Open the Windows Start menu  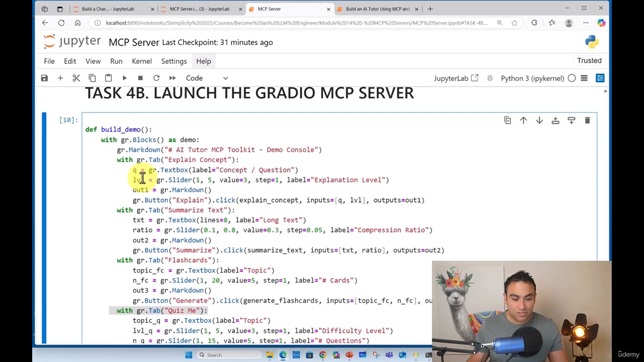(188, 355)
